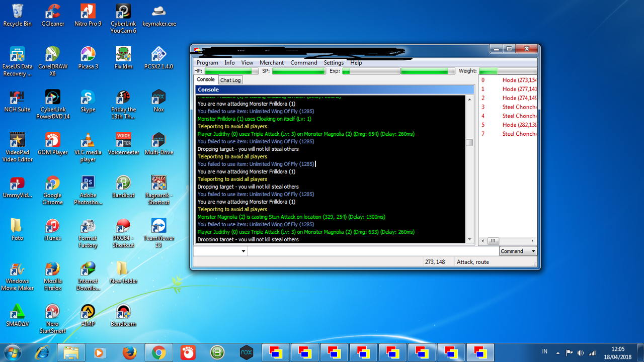Click the monster list horizontal scrollbar right arrow

pyautogui.click(x=533, y=241)
